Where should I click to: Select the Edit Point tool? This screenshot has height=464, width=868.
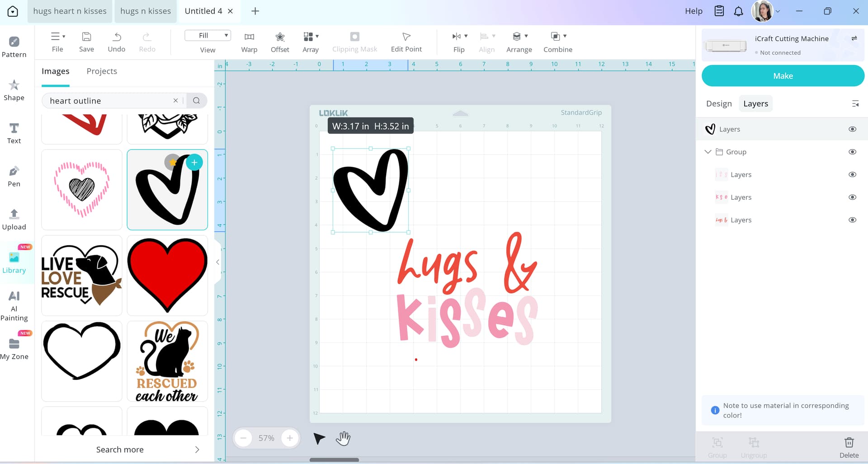pos(406,42)
